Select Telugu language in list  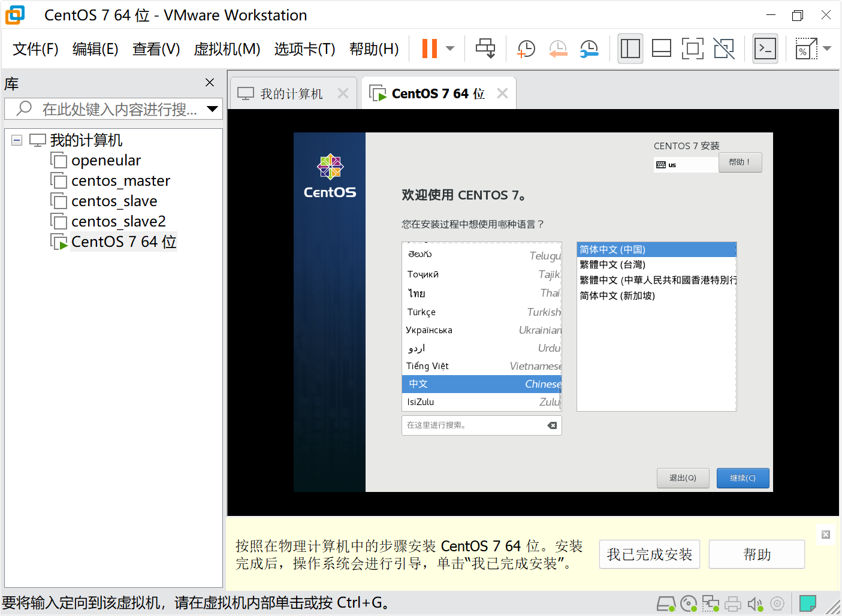pos(482,255)
